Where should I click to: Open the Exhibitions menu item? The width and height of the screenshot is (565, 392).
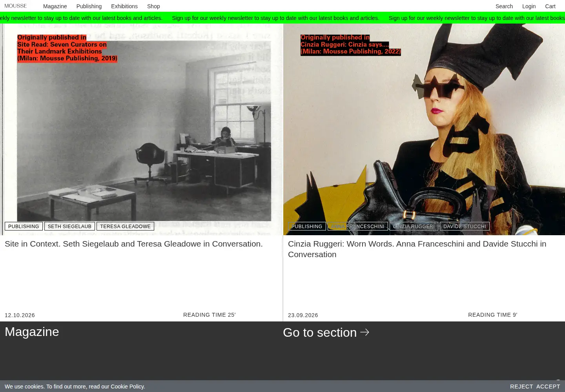124,6
